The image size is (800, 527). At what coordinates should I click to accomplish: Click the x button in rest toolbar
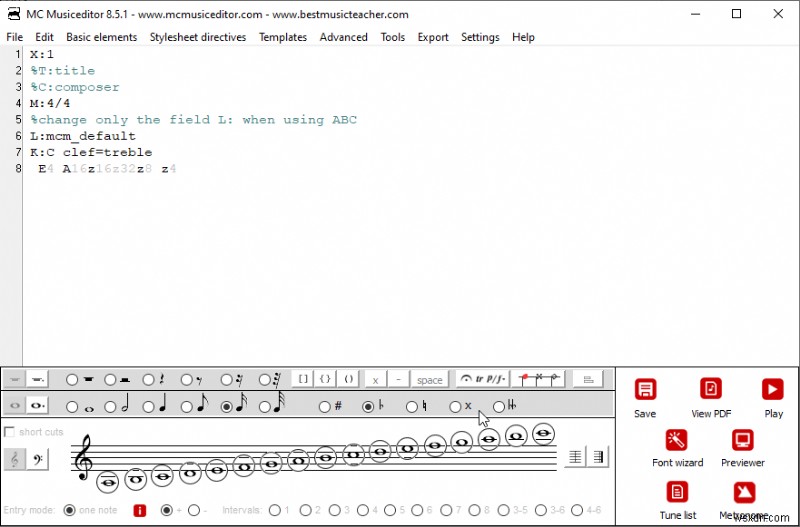(376, 380)
